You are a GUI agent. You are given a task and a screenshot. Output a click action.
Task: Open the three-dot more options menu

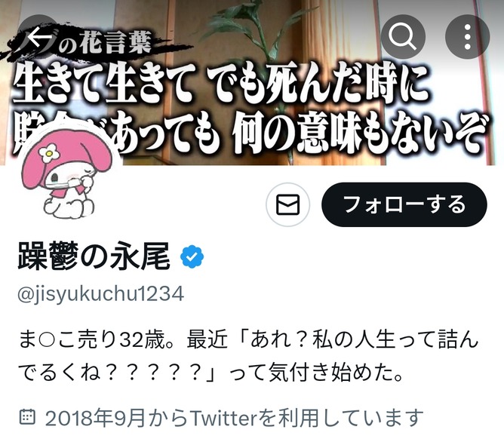tap(468, 37)
